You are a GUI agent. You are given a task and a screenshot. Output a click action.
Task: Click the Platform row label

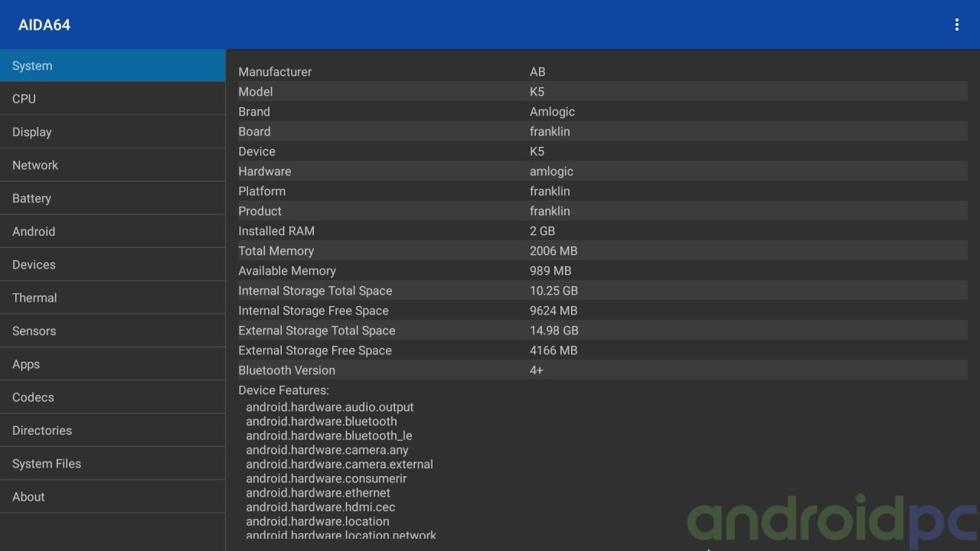pyautogui.click(x=262, y=191)
